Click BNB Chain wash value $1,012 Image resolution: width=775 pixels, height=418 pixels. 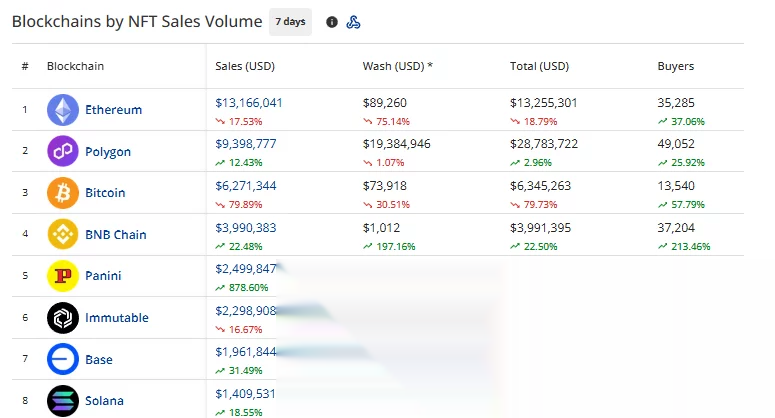381,228
